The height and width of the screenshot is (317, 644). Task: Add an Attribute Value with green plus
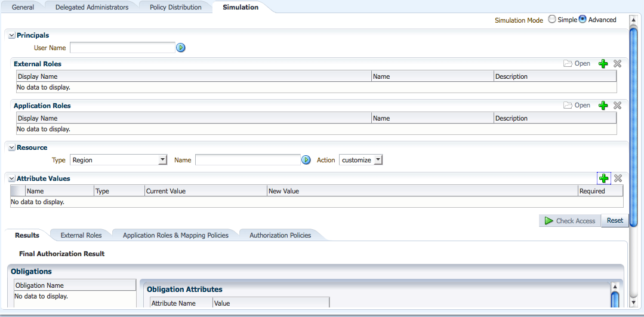604,178
